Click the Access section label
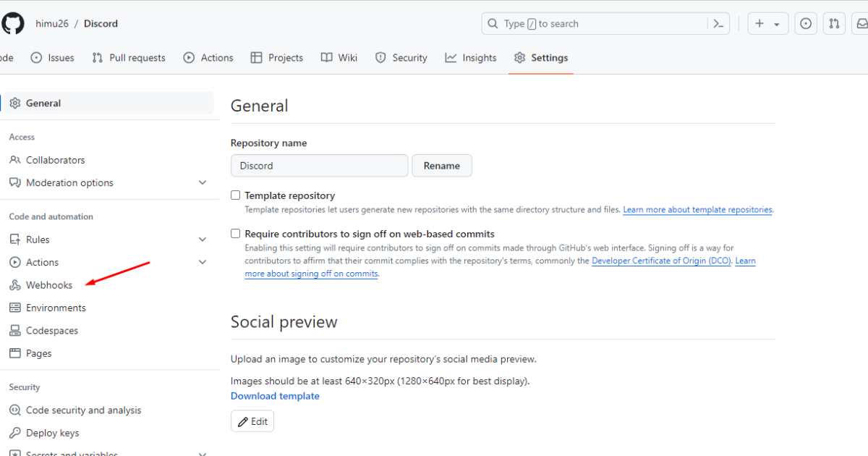The image size is (868, 456). [x=22, y=137]
